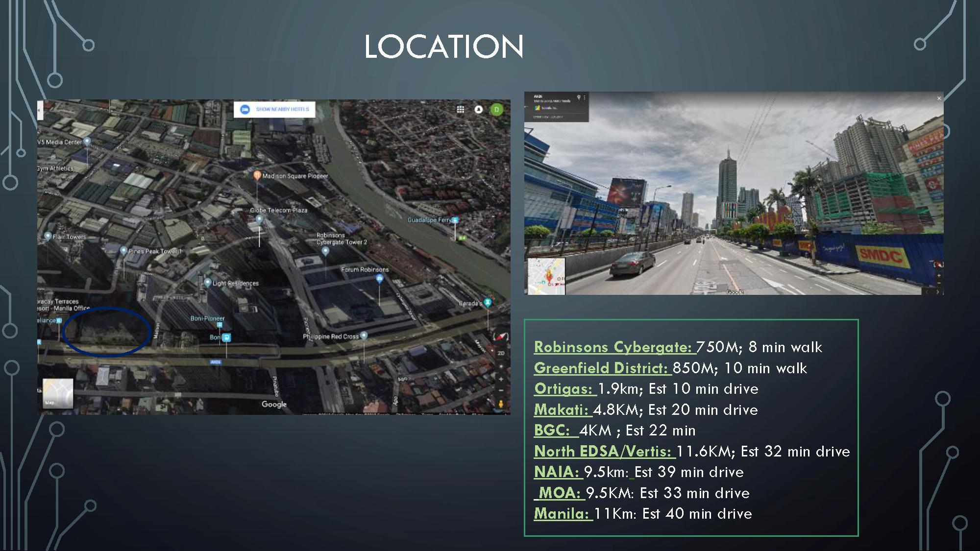The width and height of the screenshot is (980, 551).
Task: Zoom in with the map plus button
Action: tap(501, 379)
